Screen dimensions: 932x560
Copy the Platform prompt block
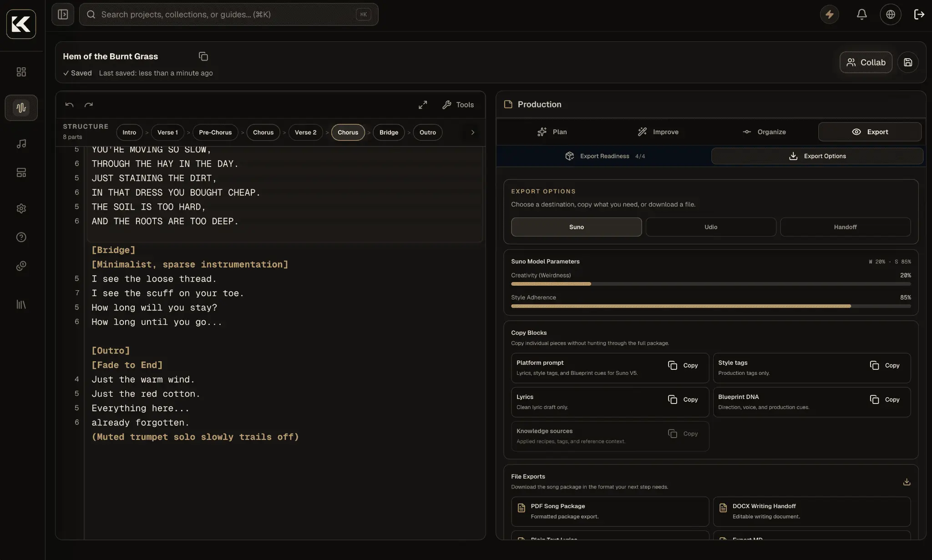(683, 365)
